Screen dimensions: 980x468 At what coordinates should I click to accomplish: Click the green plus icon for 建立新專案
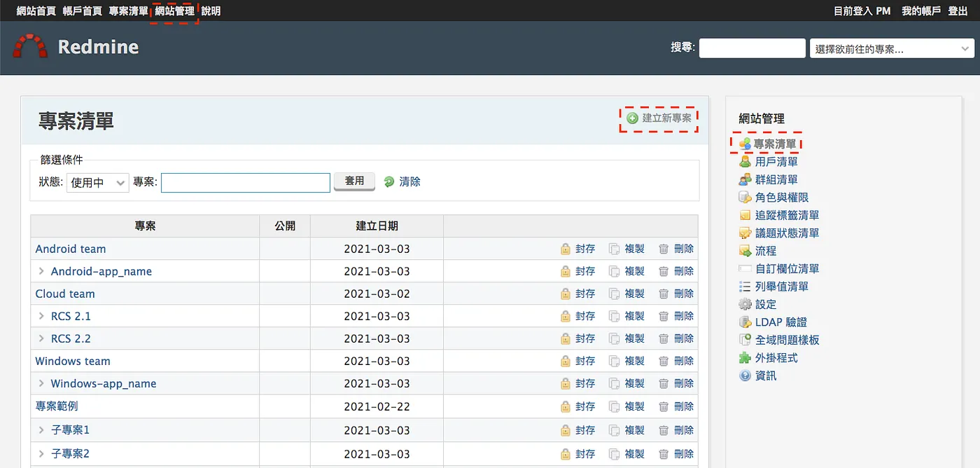click(632, 118)
